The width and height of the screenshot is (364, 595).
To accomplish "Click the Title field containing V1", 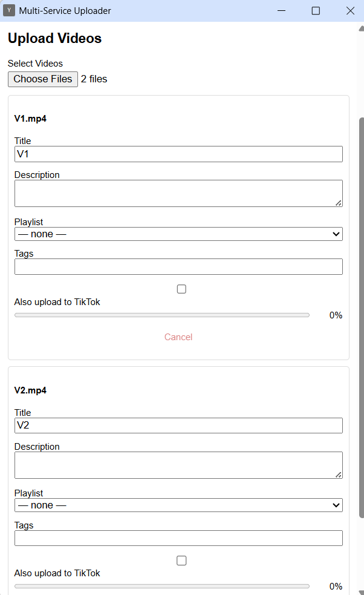I will [x=178, y=154].
